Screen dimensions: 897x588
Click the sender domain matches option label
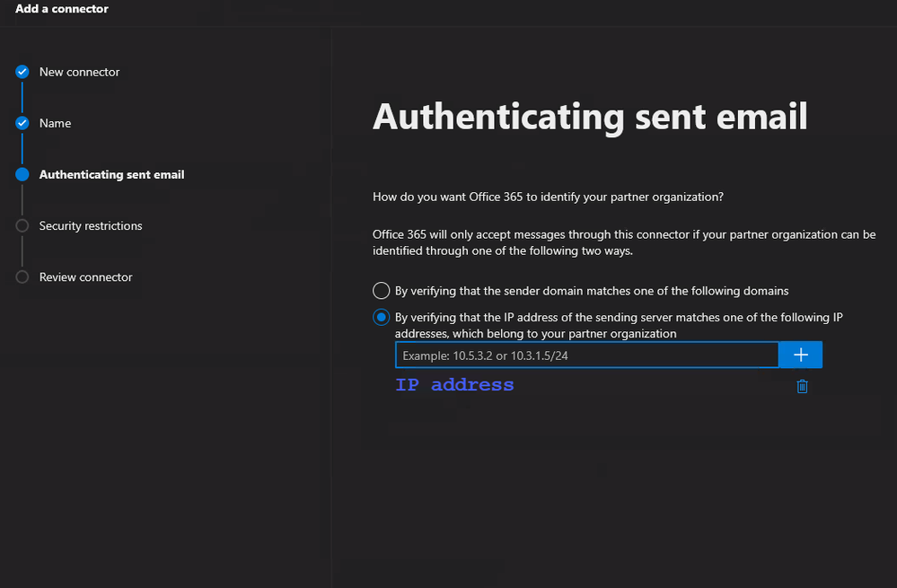(x=592, y=291)
